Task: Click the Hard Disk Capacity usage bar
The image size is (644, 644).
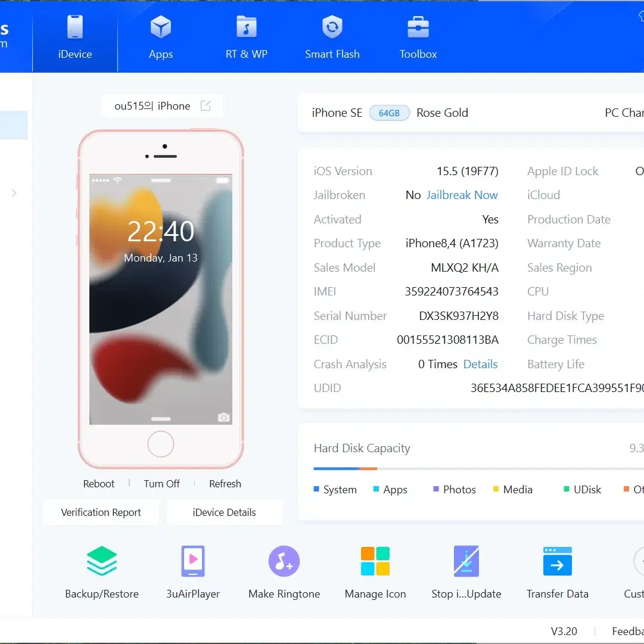Action: tap(478, 469)
